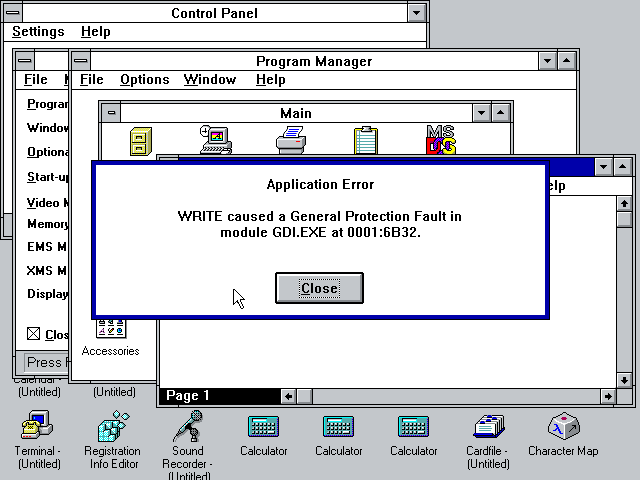The height and width of the screenshot is (480, 640).
Task: Open the Print Manager printer icon in Main
Action: point(291,140)
